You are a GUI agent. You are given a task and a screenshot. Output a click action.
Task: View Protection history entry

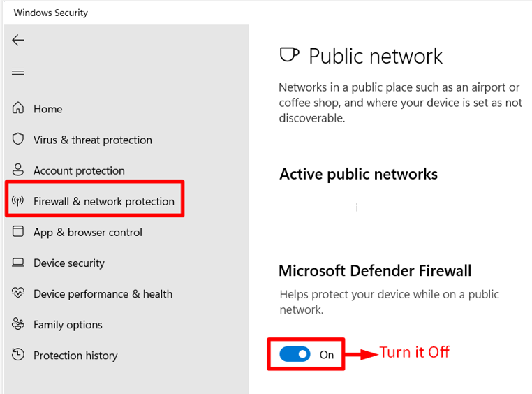[75, 356]
